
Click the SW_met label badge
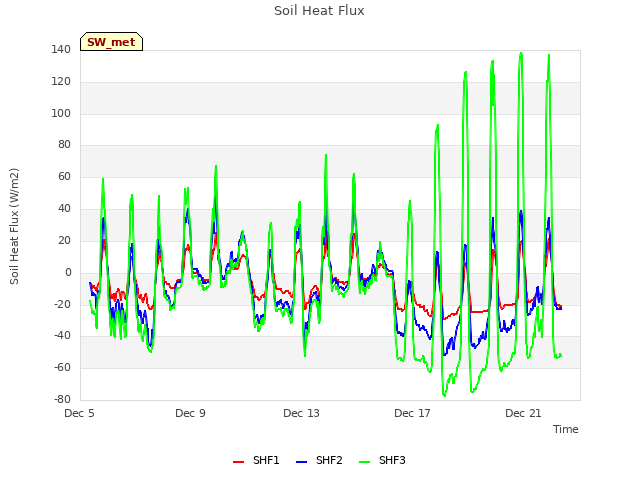point(111,42)
